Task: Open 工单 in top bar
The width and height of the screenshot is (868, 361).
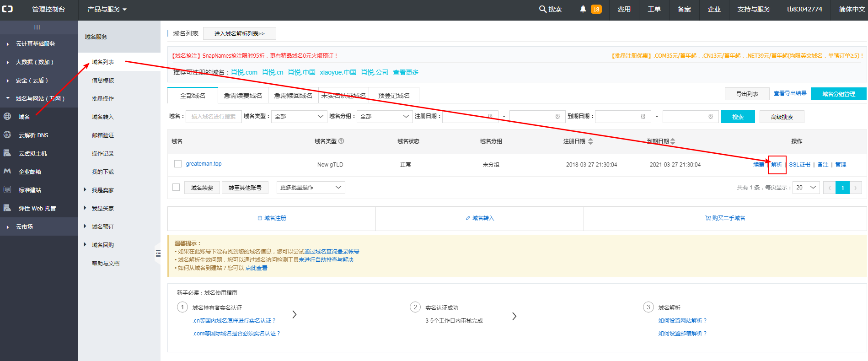Action: (x=654, y=9)
